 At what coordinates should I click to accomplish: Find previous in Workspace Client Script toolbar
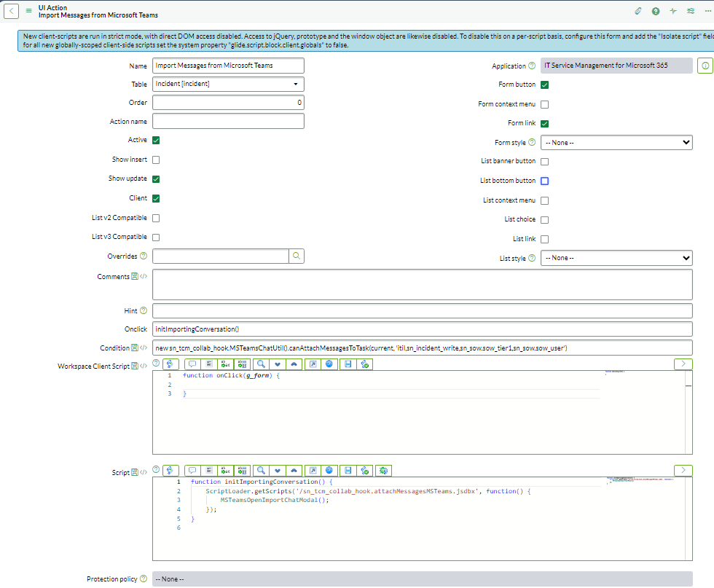(294, 364)
